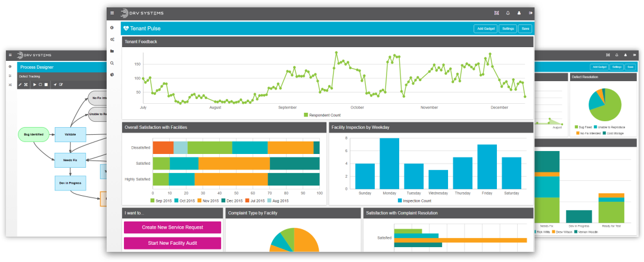Click the Monday bar in Facility Inspection chart
This screenshot has width=644, height=262.
point(390,164)
